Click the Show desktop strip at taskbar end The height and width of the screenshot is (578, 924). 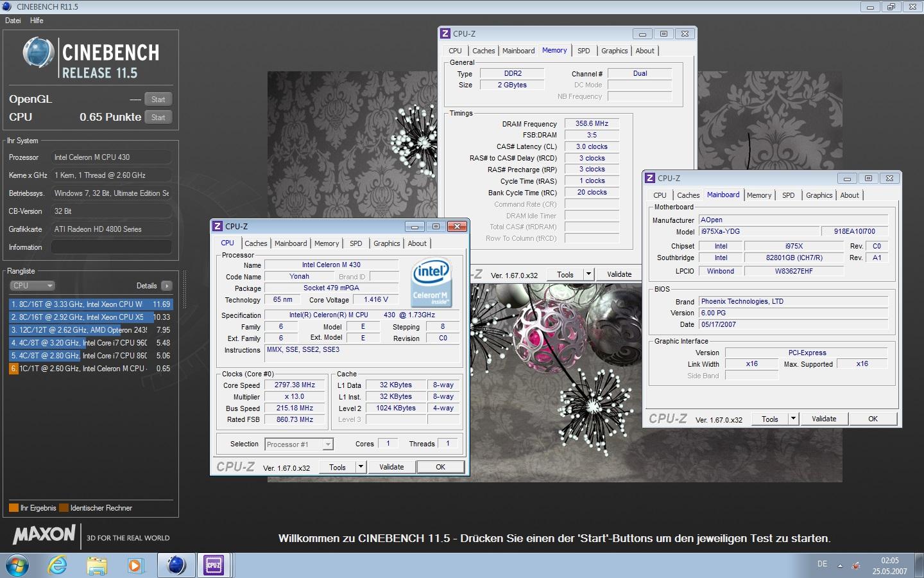[x=920, y=566]
